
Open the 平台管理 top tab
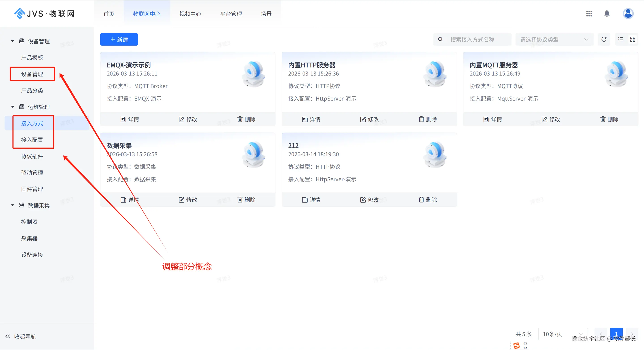pos(231,14)
